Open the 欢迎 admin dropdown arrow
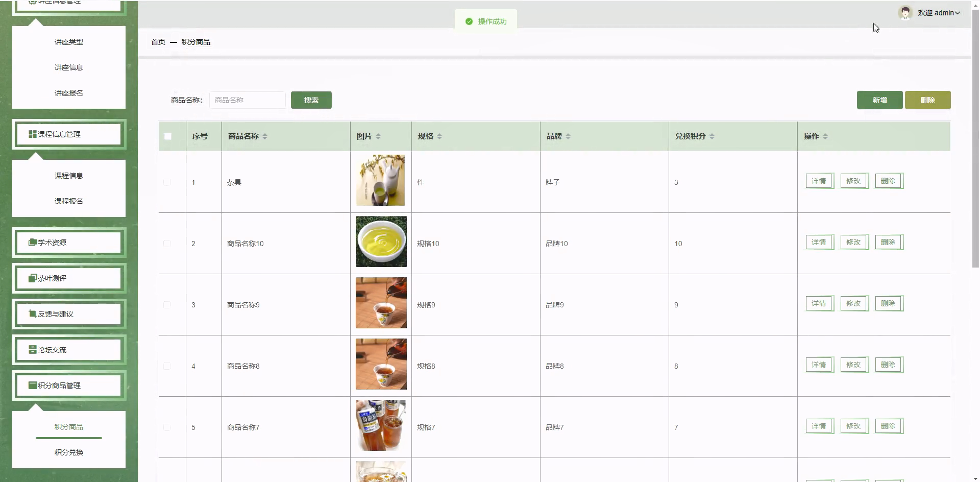Viewport: 980px width, 482px height. [958, 13]
